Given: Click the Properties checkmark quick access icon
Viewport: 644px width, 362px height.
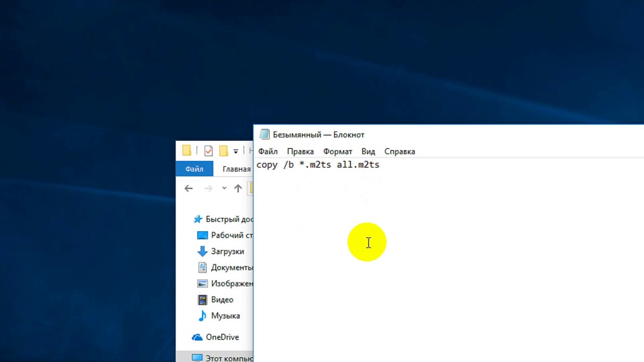Looking at the screenshot, I should [x=209, y=150].
